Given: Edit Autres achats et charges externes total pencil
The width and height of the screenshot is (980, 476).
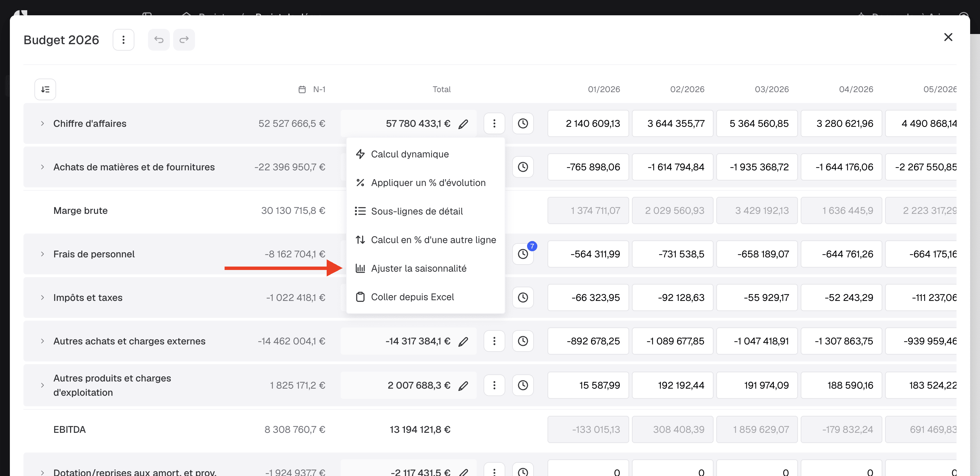Looking at the screenshot, I should (463, 341).
